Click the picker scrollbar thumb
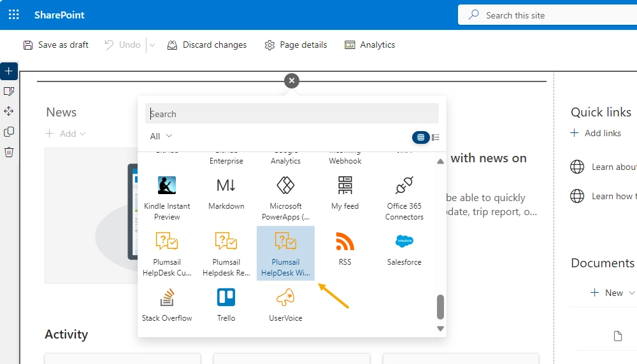 click(x=440, y=307)
